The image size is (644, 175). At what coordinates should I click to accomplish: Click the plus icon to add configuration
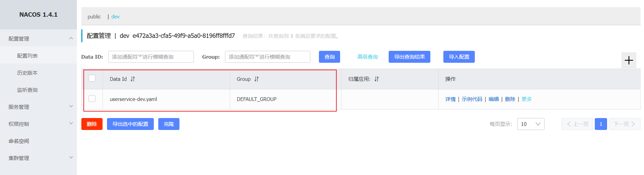click(629, 60)
